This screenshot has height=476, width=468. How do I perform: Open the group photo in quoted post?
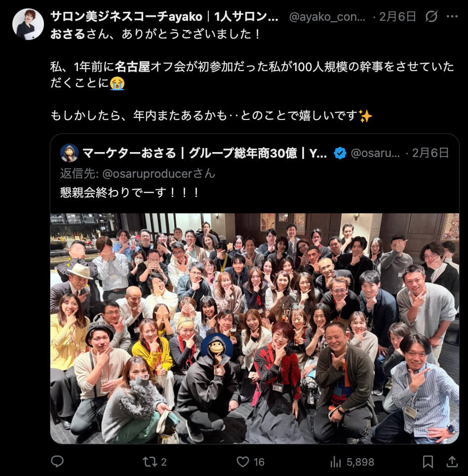pyautogui.click(x=254, y=328)
